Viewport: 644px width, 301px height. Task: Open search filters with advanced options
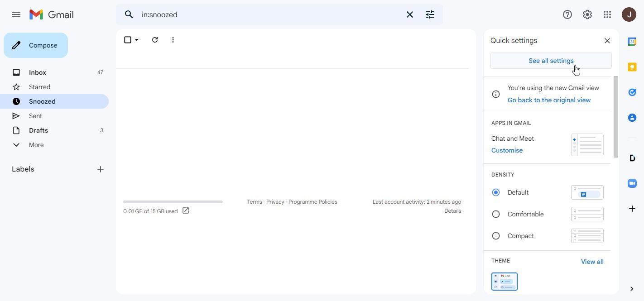tap(429, 14)
